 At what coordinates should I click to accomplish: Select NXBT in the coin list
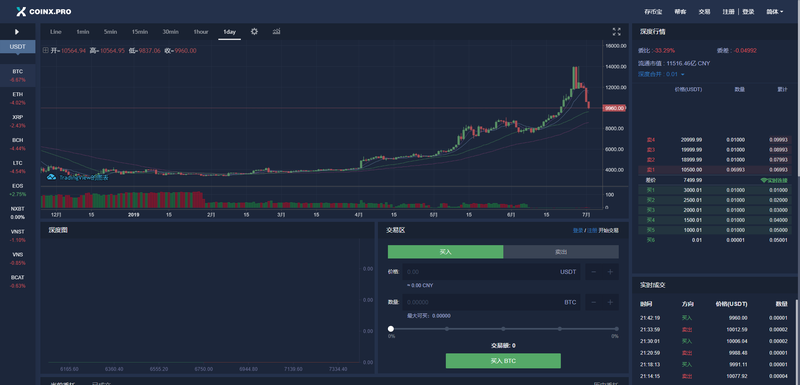[17, 213]
